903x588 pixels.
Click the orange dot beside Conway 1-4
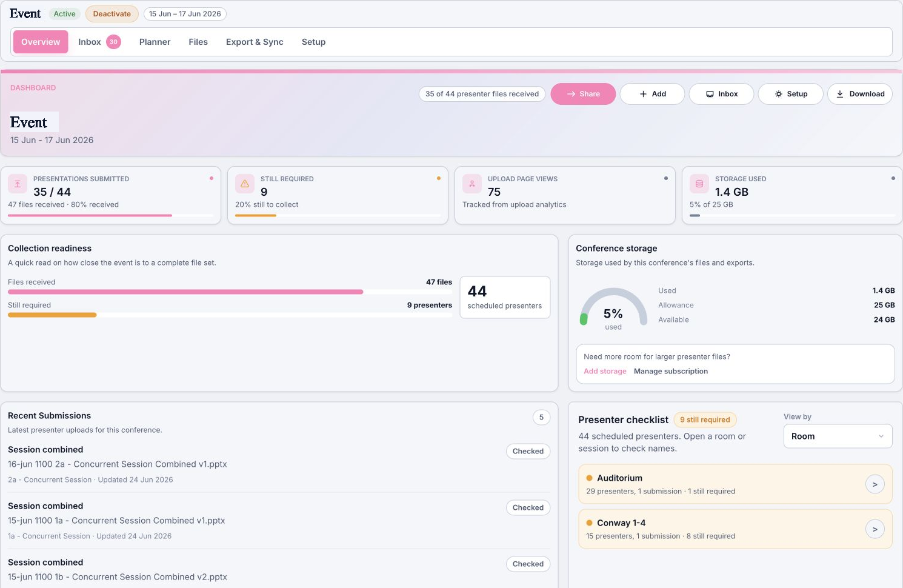coord(589,523)
